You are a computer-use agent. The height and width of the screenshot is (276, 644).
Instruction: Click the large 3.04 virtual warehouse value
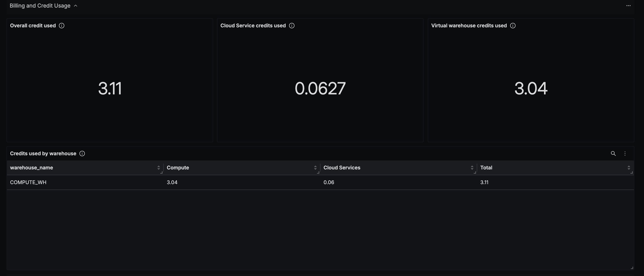pos(531,88)
